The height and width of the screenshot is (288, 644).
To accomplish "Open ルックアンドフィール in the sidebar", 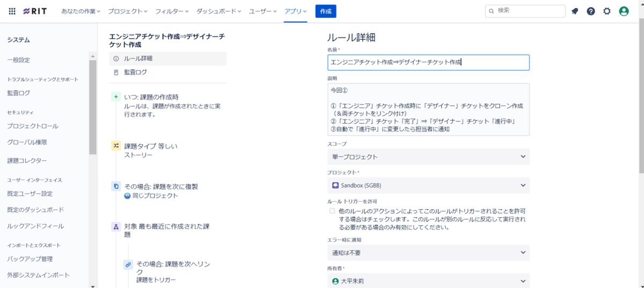I will click(x=35, y=226).
